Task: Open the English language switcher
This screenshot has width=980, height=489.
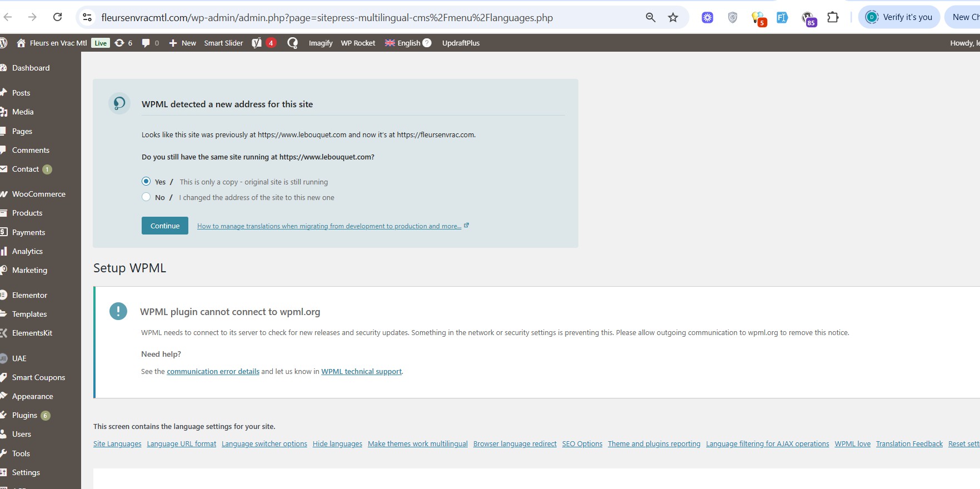Action: click(403, 43)
